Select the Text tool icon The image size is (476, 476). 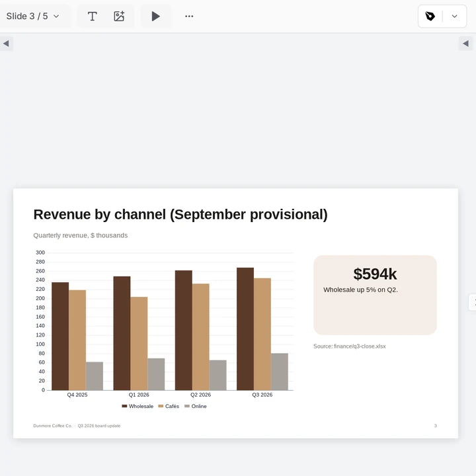(x=93, y=16)
